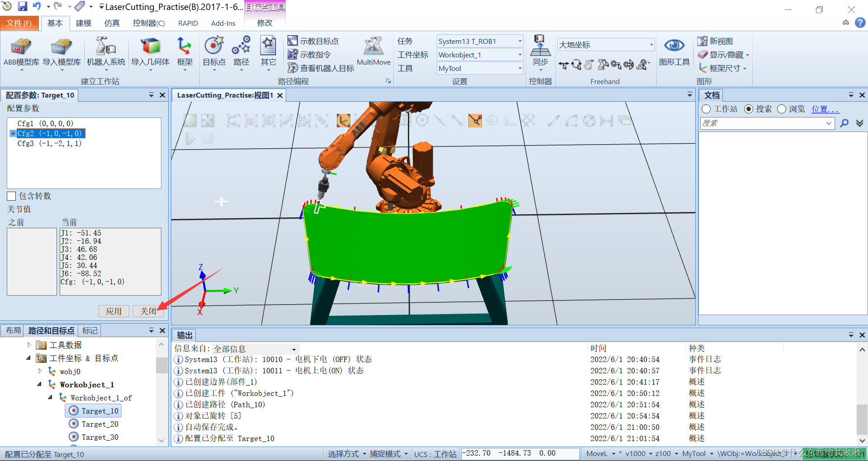Select the Freehand move tool

(563, 65)
